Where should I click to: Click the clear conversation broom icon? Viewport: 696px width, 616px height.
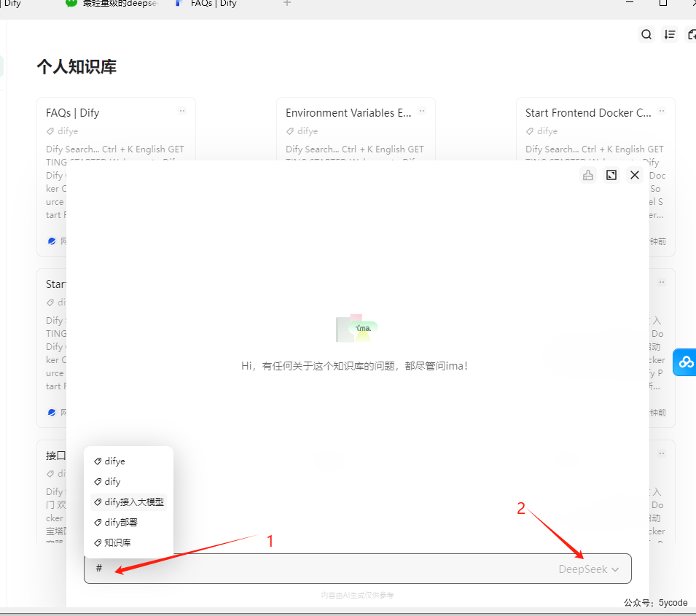[x=588, y=175]
